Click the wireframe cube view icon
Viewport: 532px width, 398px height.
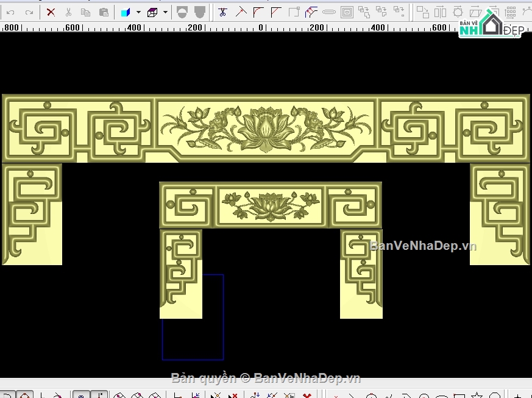152,13
